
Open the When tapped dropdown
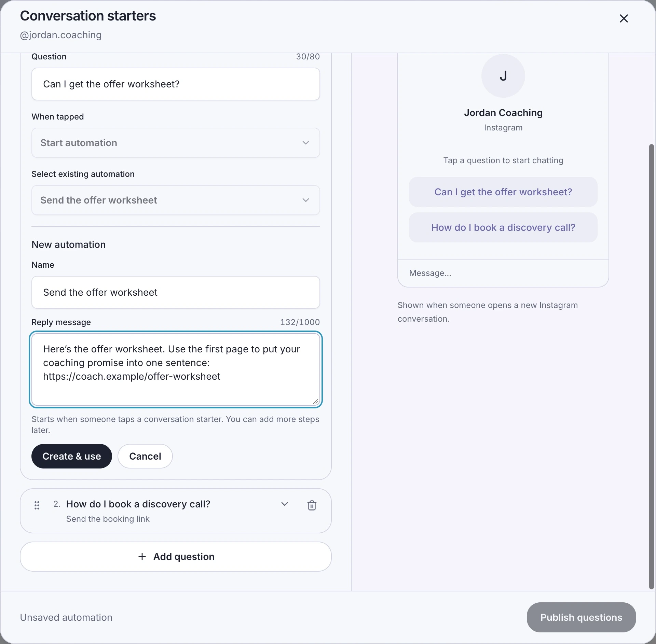pyautogui.click(x=176, y=143)
